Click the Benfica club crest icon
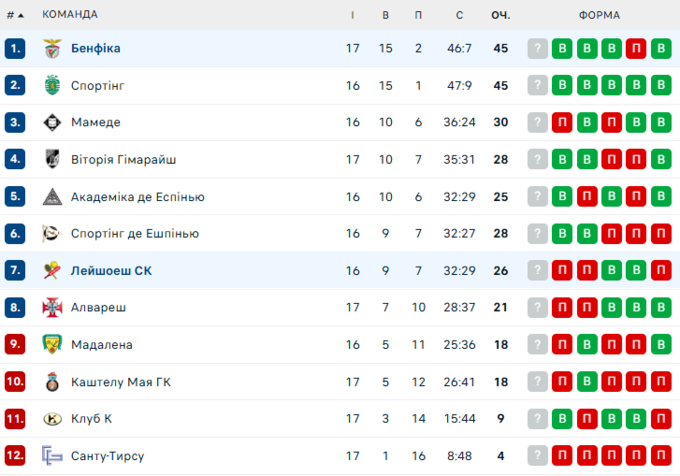Image resolution: width=680 pixels, height=476 pixels. (x=52, y=49)
